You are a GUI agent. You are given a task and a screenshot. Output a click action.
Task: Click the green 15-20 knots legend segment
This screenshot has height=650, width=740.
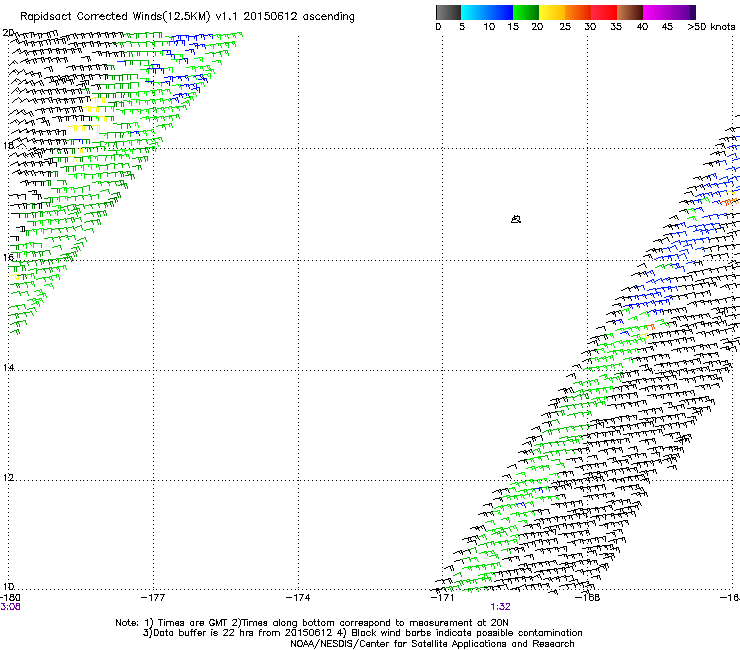point(526,12)
